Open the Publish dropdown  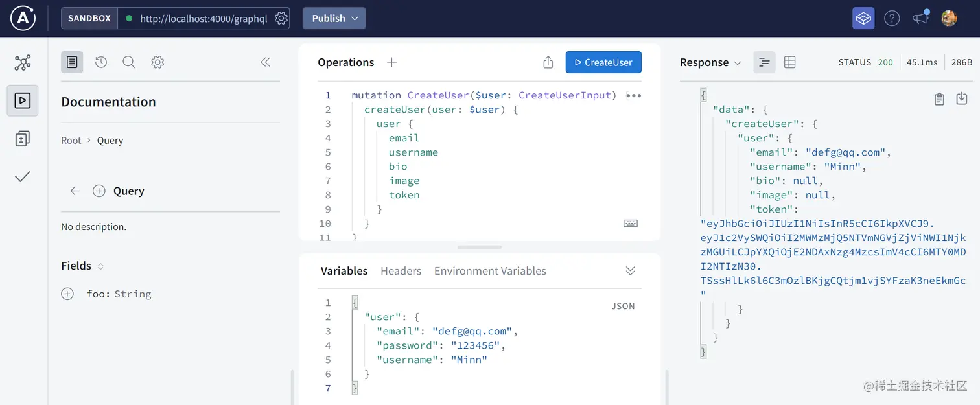tap(334, 18)
